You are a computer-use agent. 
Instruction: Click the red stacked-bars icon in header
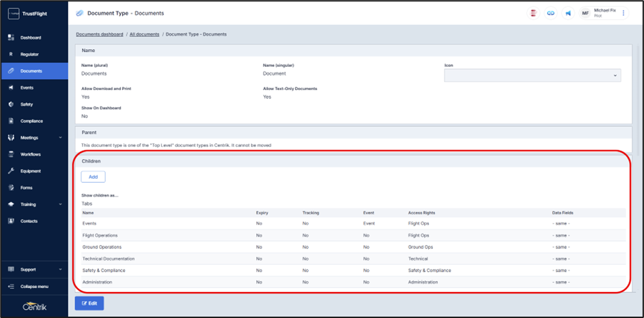click(533, 13)
